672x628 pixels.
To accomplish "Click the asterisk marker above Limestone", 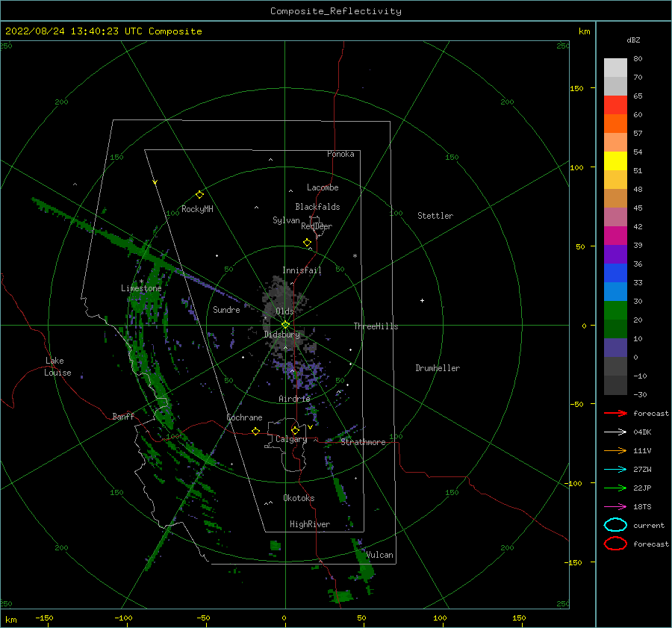I will point(141,282).
